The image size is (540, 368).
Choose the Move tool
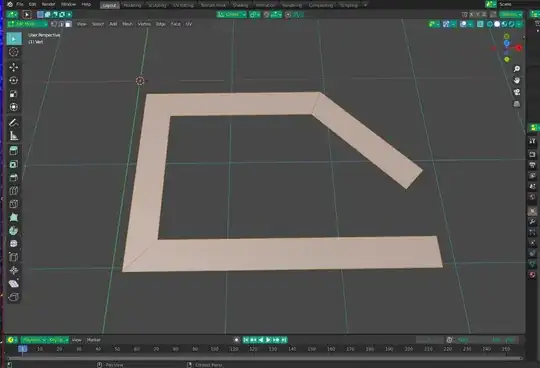14,67
